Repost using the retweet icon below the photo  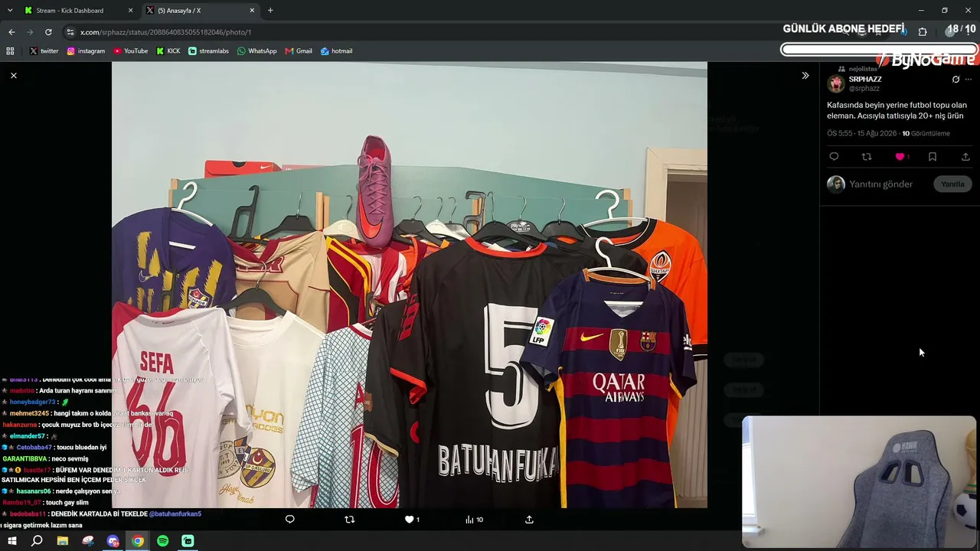349,520
